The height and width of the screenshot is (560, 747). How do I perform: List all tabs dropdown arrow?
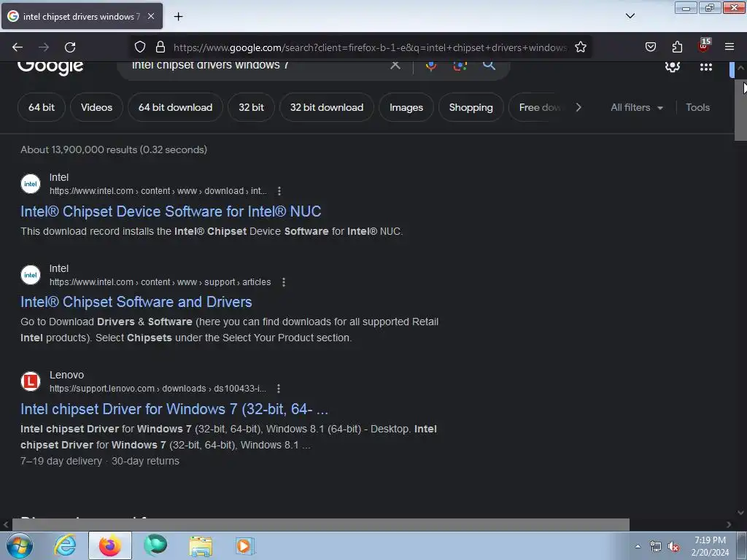630,16
